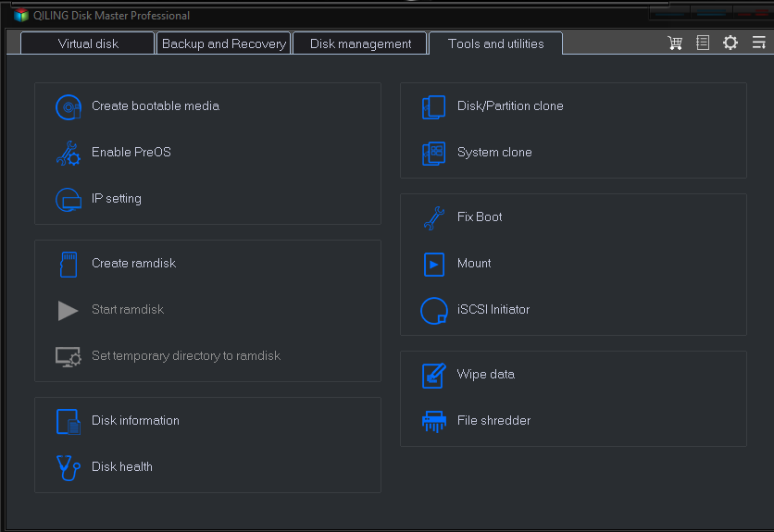Switch to the Backup and Recovery tab
This screenshot has height=532, width=774.
(x=224, y=43)
